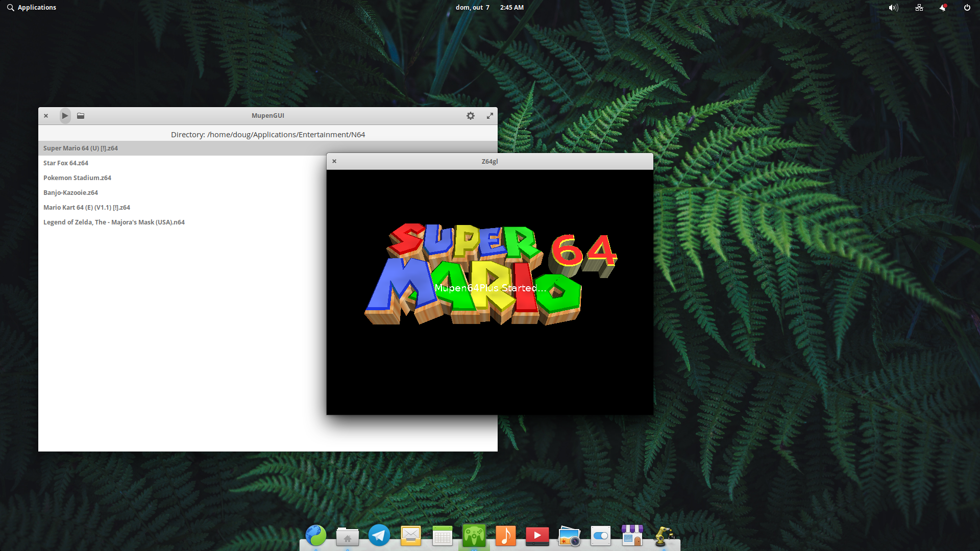This screenshot has height=551, width=980.
Task: Close the Z64gl game window
Action: 334,161
